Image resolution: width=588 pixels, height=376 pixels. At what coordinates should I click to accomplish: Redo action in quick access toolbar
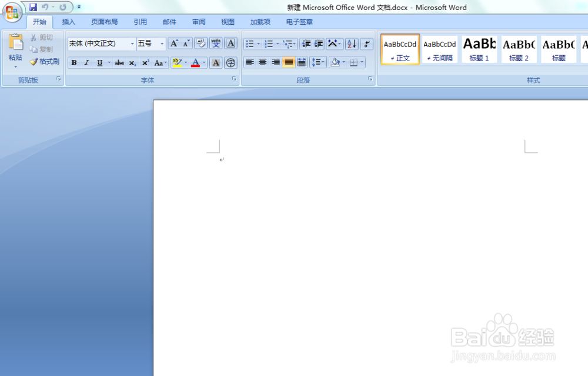coord(63,7)
